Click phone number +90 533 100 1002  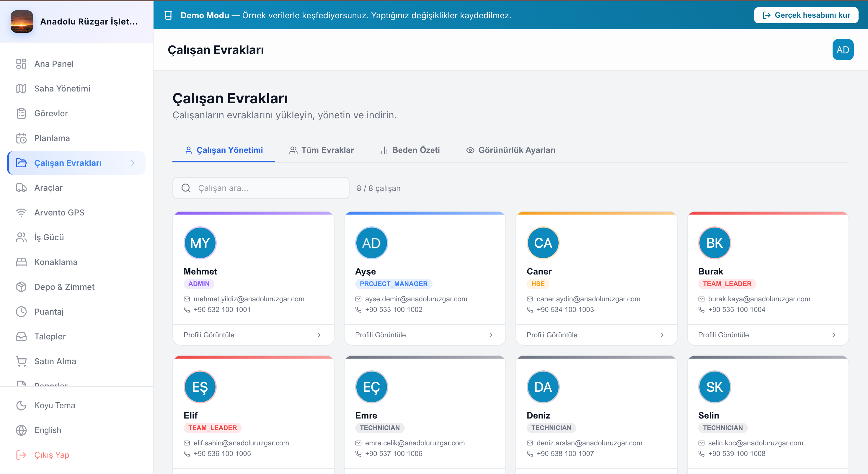(394, 310)
